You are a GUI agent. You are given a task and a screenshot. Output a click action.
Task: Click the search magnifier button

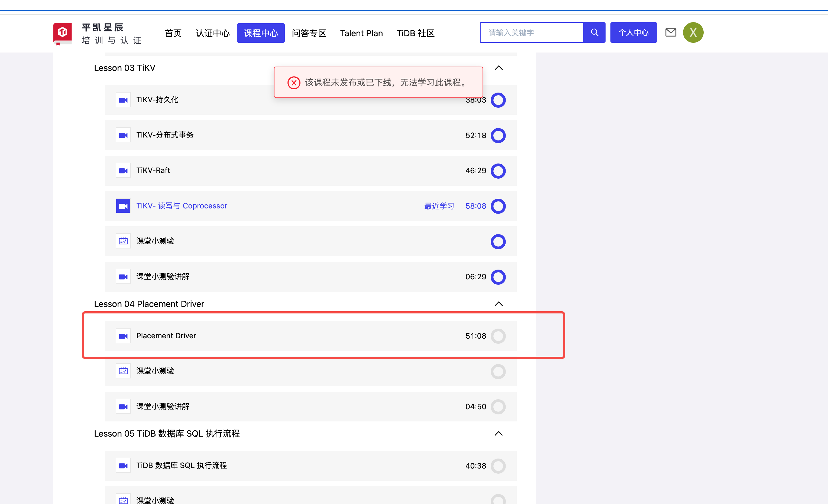tap(594, 32)
